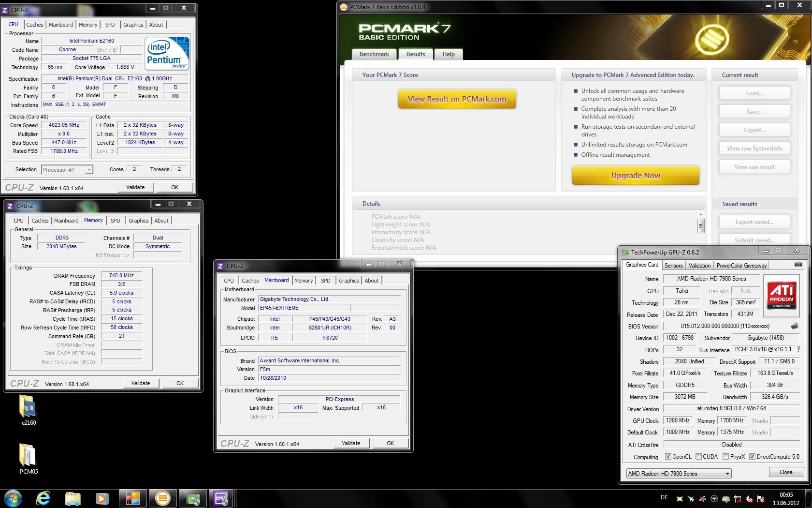Click the Bus Interface question mark in GPU-Z
The image size is (812, 508).
click(x=798, y=349)
